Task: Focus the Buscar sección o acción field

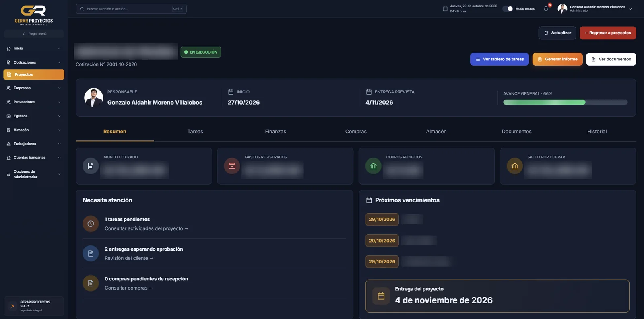Action: 131,9
